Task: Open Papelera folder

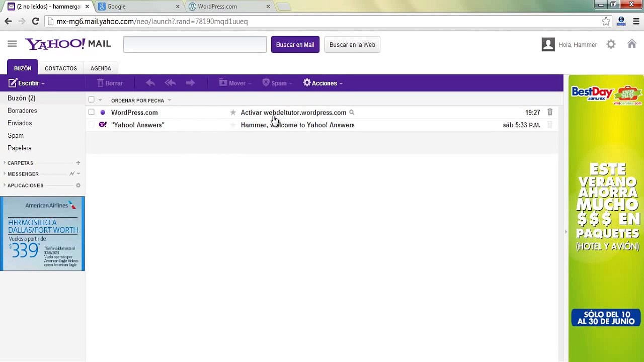Action: click(x=20, y=148)
